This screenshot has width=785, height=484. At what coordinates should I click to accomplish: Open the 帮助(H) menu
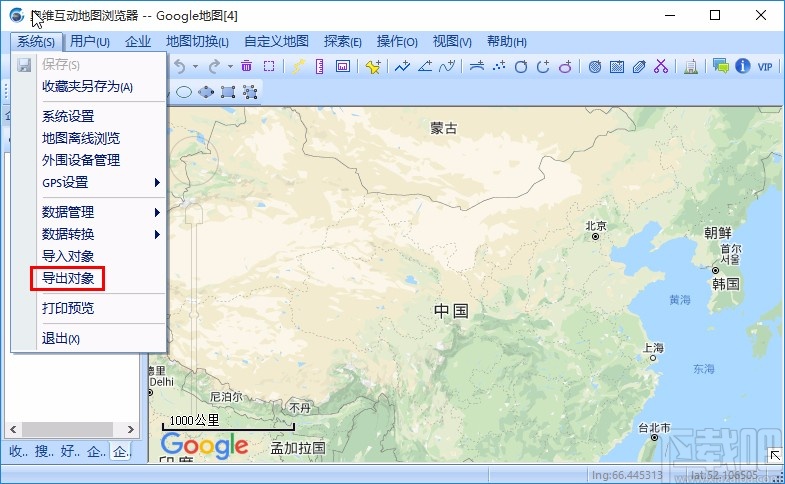[x=507, y=42]
